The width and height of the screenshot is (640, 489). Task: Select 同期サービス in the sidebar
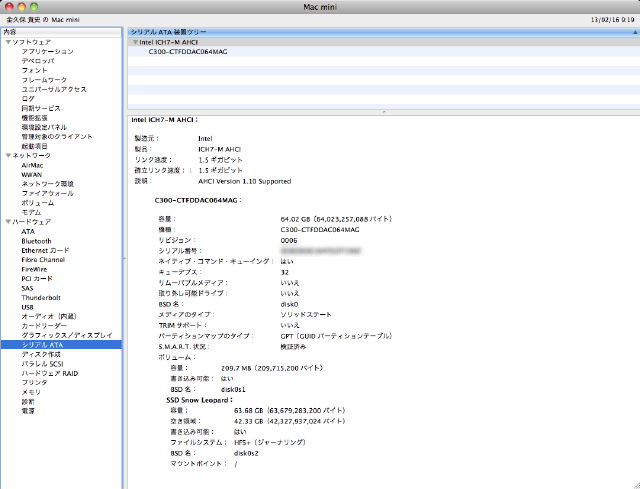pos(41,108)
